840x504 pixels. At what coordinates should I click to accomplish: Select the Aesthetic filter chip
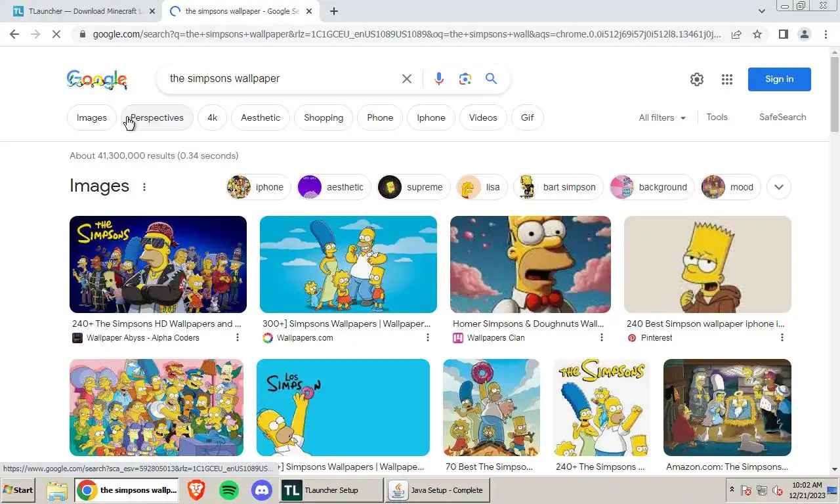tap(261, 117)
